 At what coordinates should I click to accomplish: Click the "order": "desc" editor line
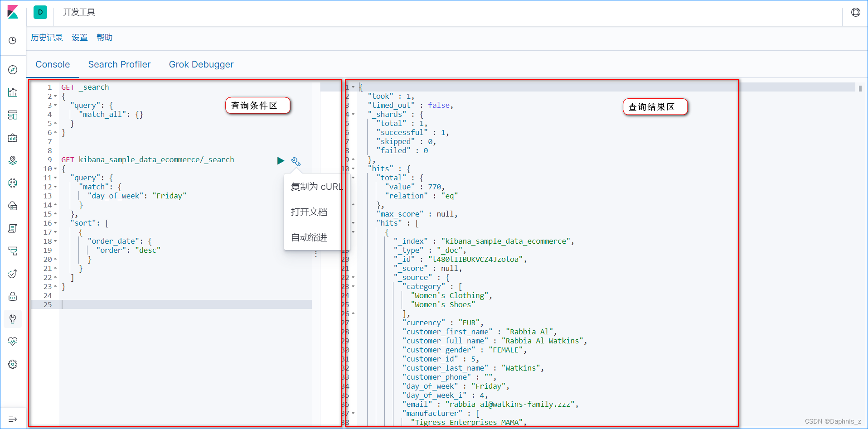click(128, 250)
